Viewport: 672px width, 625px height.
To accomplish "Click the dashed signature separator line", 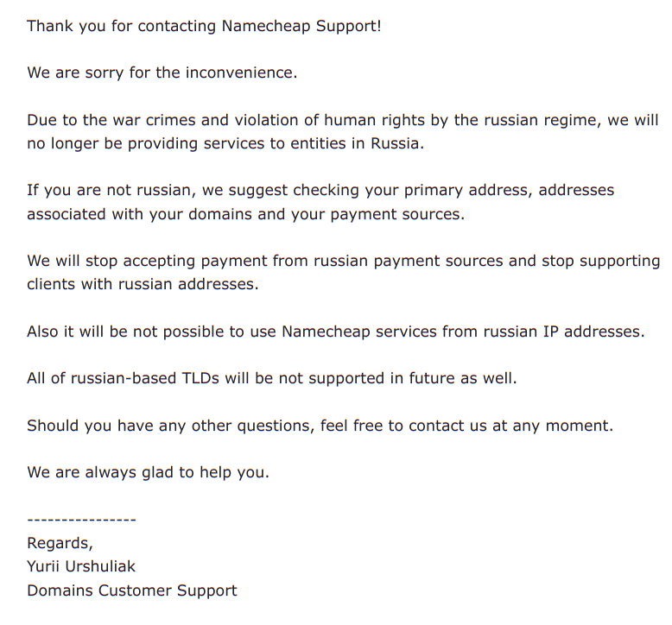I will click(x=81, y=520).
